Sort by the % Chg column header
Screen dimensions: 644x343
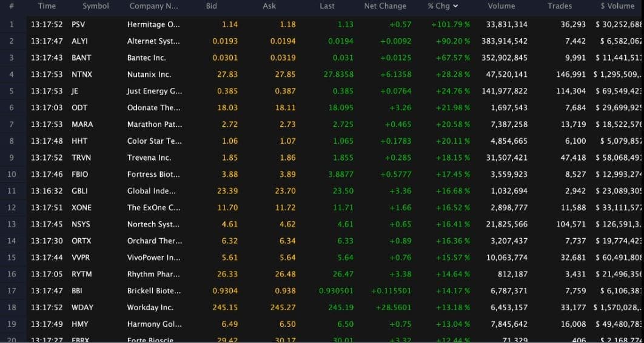[x=443, y=6]
